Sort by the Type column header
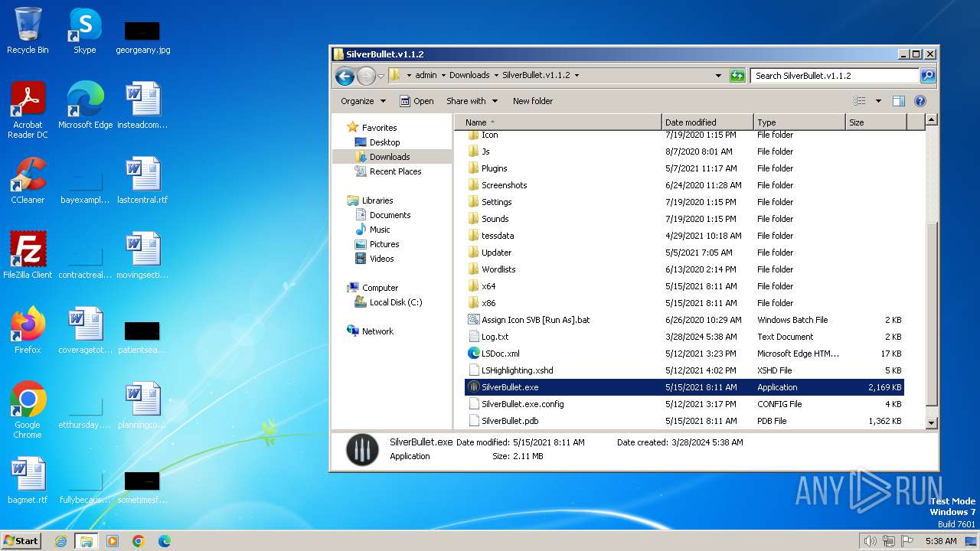Screen dimensions: 980x551 [799, 122]
